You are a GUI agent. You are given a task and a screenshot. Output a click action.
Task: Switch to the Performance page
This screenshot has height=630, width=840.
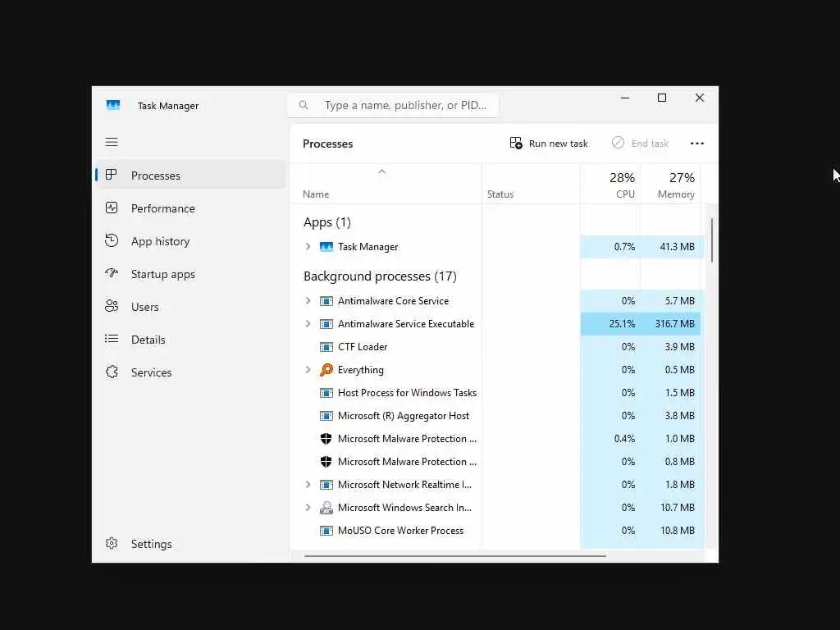pos(190,208)
